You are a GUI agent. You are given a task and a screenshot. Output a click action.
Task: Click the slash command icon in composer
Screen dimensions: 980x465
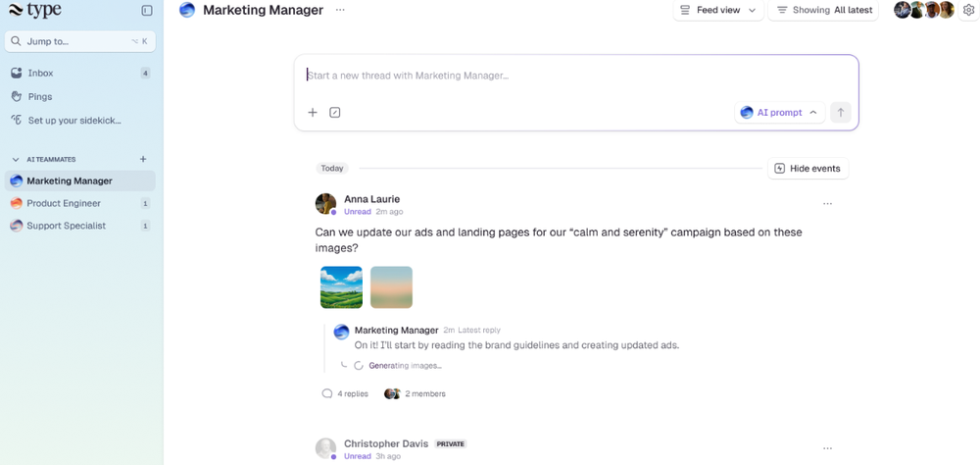335,113
